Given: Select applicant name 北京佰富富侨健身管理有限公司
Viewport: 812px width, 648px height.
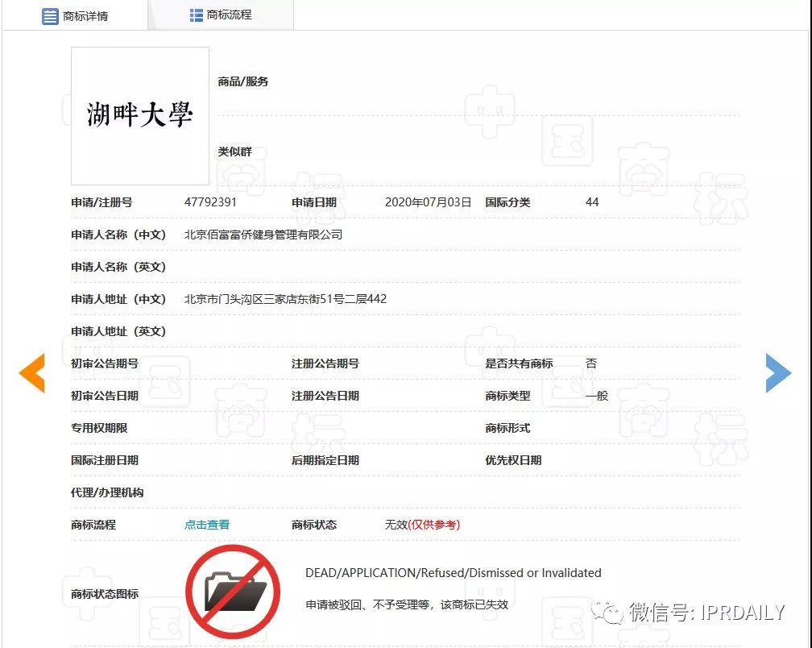Looking at the screenshot, I should pos(263,235).
